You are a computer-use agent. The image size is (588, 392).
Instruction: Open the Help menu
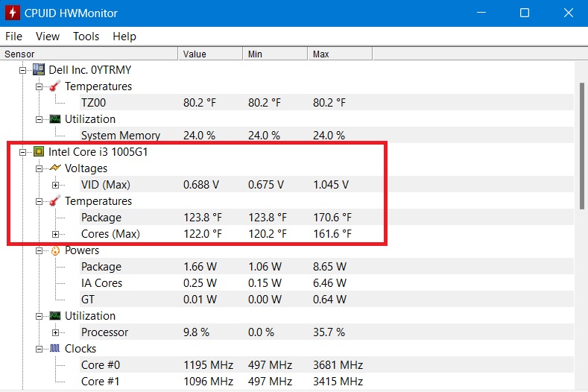tap(124, 37)
